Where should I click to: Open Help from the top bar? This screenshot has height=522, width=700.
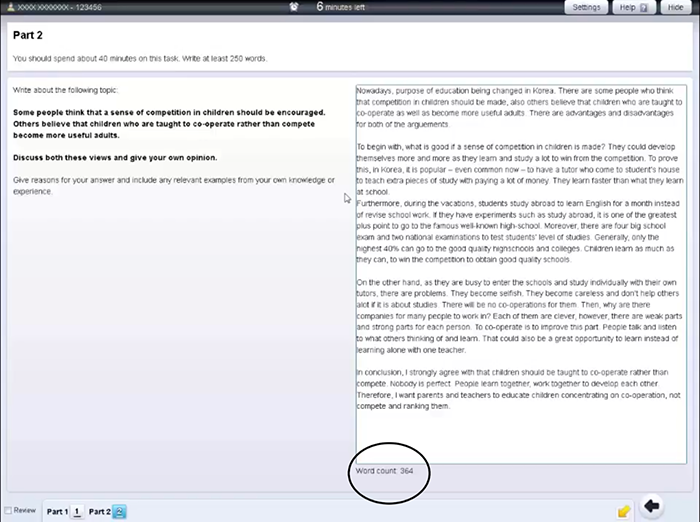click(x=627, y=7)
